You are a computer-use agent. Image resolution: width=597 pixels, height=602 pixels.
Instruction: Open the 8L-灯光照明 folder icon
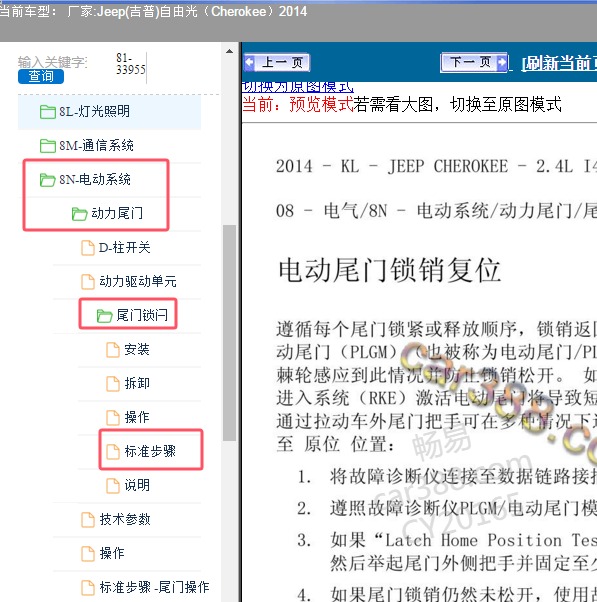(x=48, y=112)
